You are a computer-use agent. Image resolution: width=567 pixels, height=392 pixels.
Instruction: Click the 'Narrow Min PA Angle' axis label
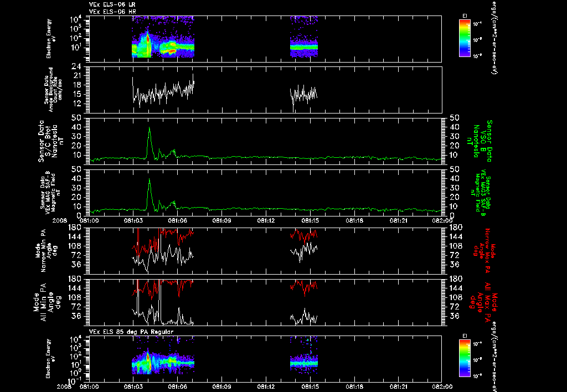coord(46,250)
